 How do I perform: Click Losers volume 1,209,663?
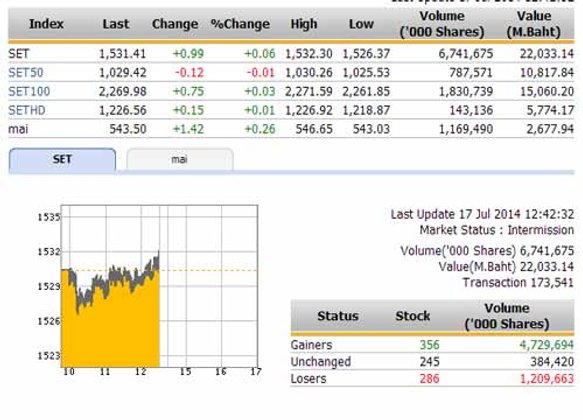click(547, 379)
